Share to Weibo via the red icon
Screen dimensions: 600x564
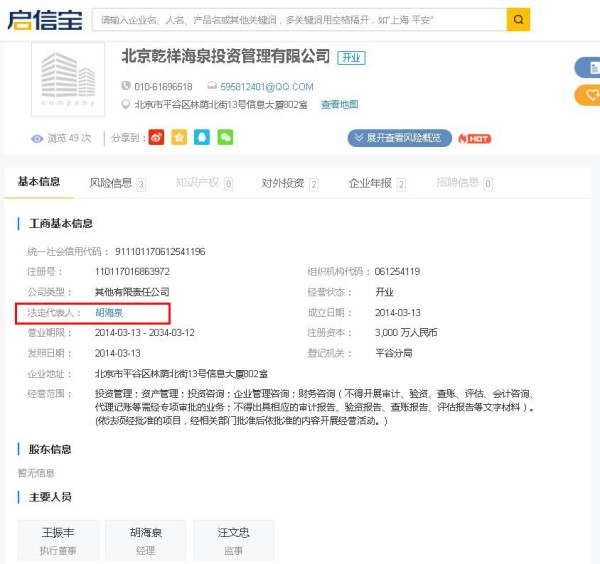point(156,138)
